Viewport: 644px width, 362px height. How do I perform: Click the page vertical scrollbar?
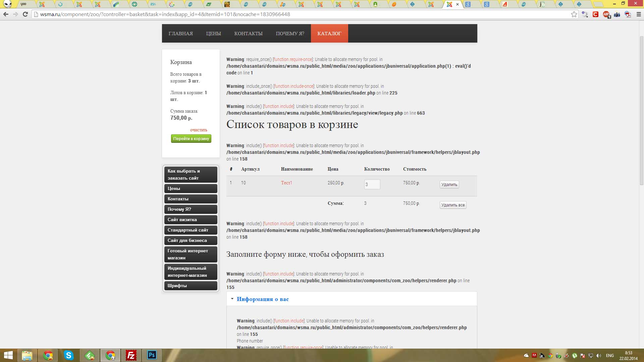point(641,111)
